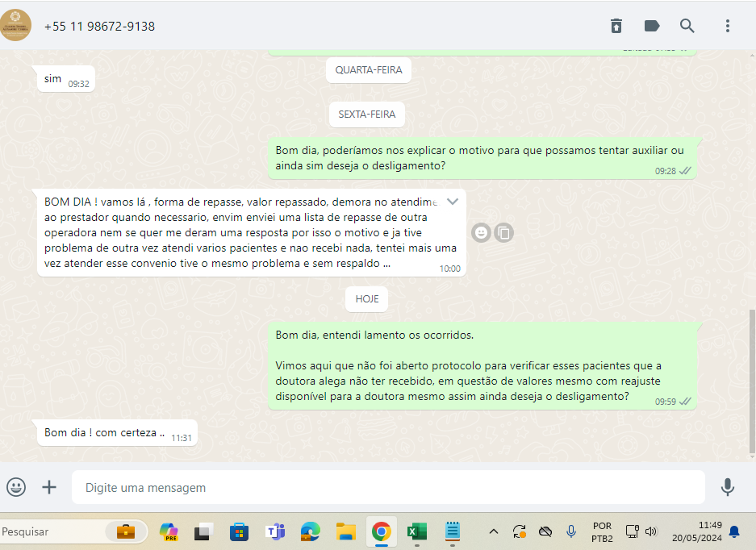
Task: Open clock showing 11:49 20/05/2024
Action: pos(697,531)
